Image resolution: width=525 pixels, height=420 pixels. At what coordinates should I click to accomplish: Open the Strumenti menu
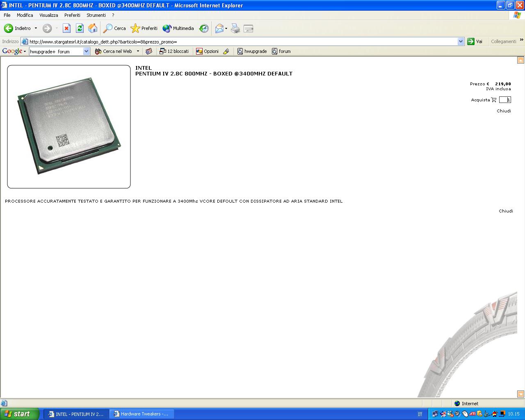click(x=96, y=15)
